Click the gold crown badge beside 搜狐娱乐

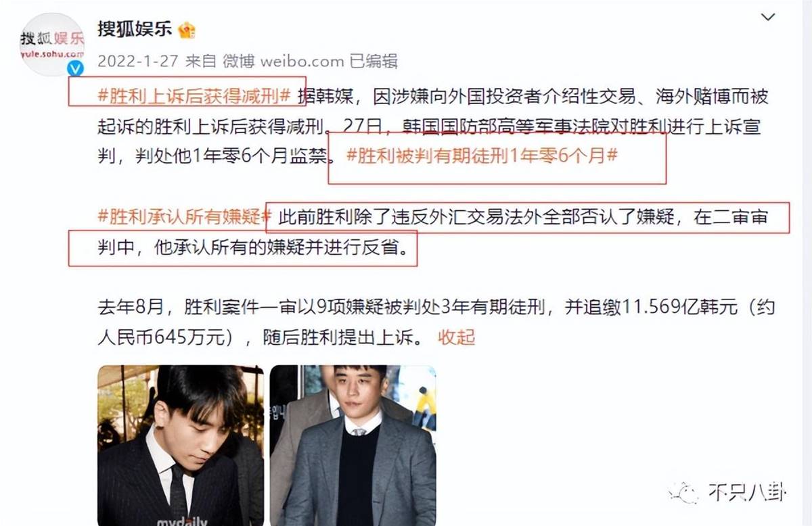coord(186,30)
